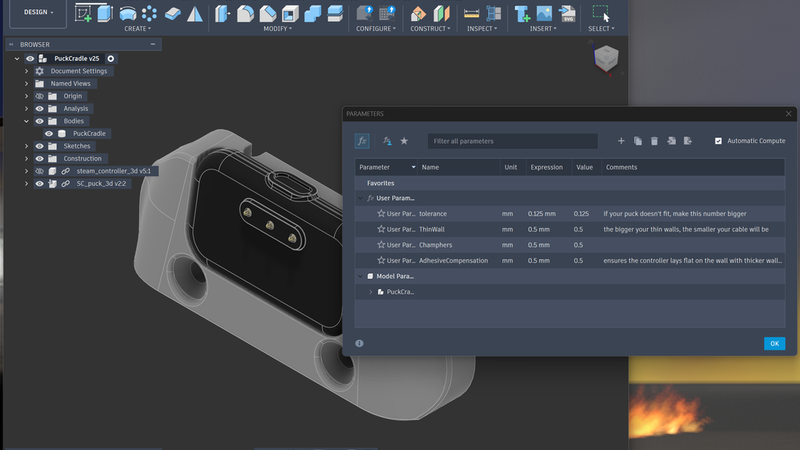Expand Named Views in browser
Image resolution: width=800 pixels, height=450 pixels.
(x=27, y=84)
